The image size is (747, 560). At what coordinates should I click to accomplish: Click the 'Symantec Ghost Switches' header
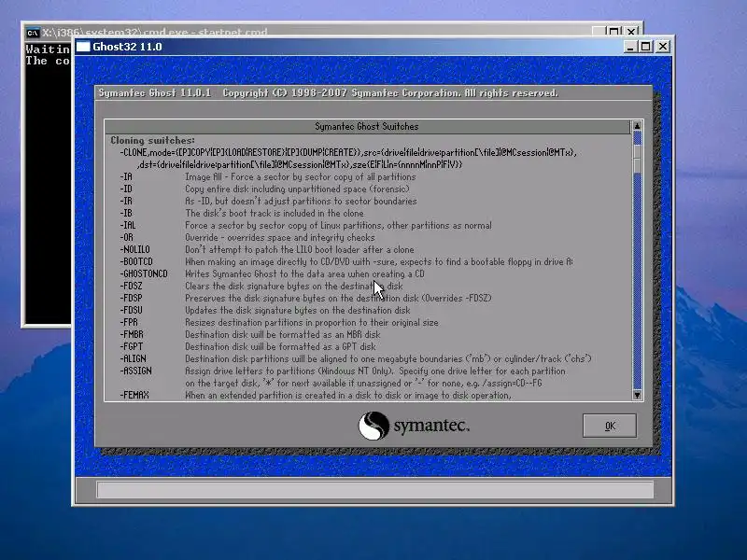(x=367, y=126)
